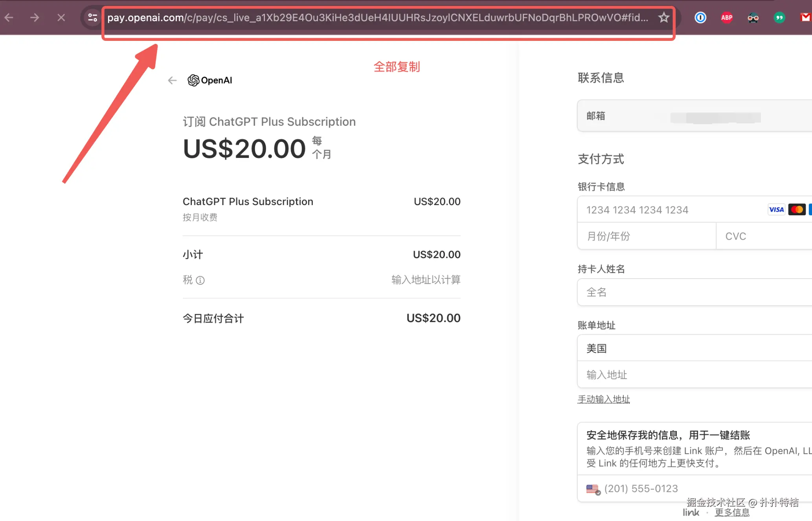Open phone country flag selector

click(x=593, y=489)
